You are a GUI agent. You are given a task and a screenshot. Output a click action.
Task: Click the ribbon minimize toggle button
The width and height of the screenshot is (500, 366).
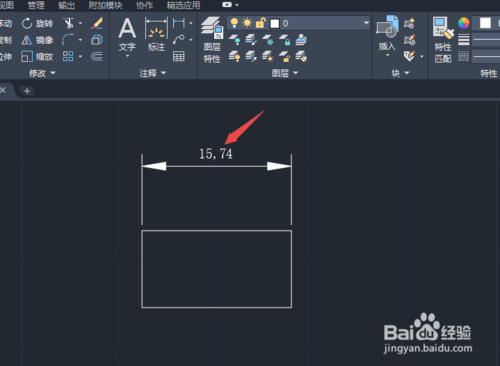[227, 5]
